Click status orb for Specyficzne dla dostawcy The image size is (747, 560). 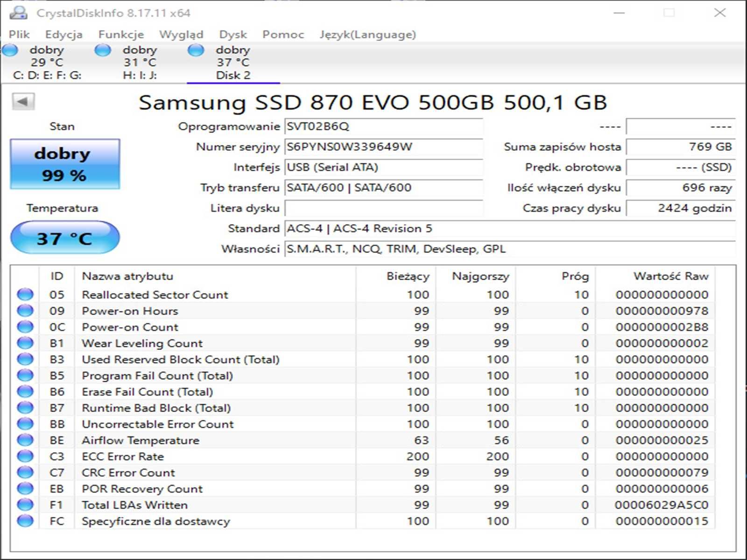pos(25,521)
